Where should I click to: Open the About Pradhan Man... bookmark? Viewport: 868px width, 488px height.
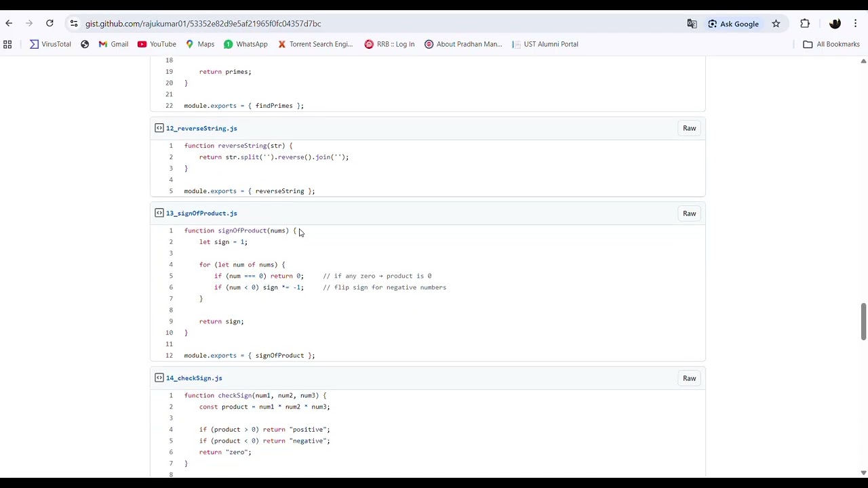click(x=463, y=44)
